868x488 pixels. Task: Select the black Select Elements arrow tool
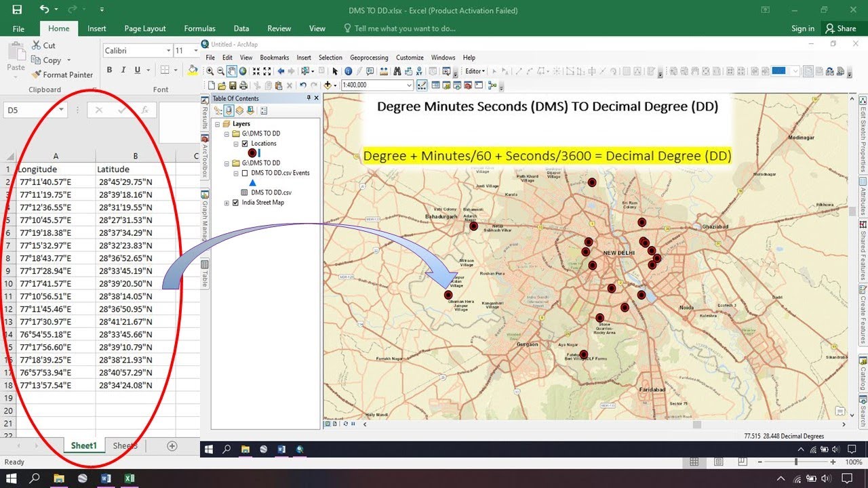tap(335, 71)
